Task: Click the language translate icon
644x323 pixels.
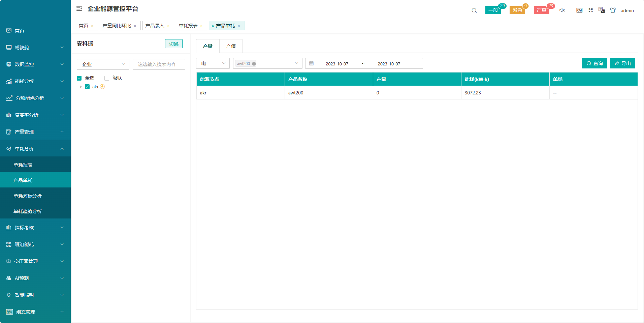Action: (602, 10)
